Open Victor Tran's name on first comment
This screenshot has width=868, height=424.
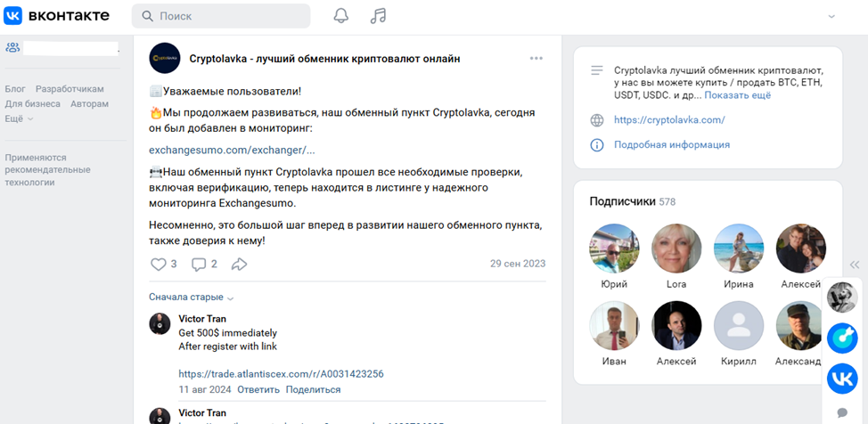click(x=202, y=319)
